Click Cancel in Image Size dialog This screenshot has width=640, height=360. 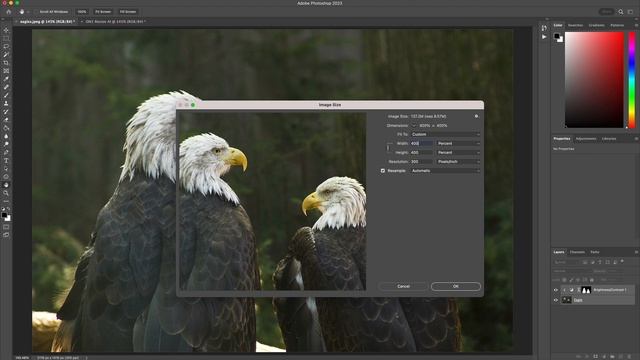(403, 287)
